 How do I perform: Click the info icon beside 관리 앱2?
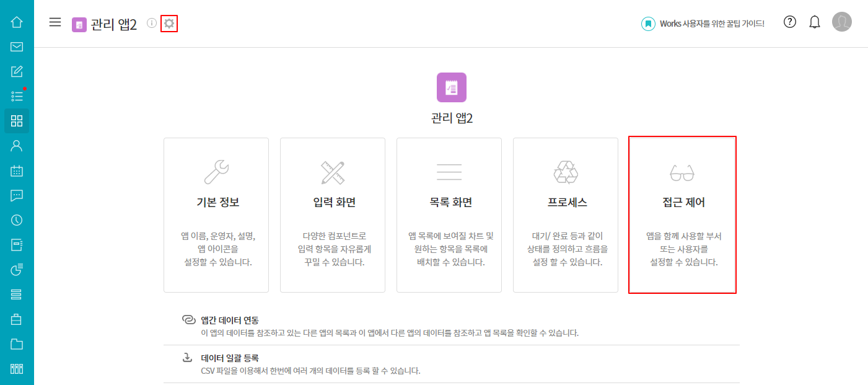(x=152, y=23)
